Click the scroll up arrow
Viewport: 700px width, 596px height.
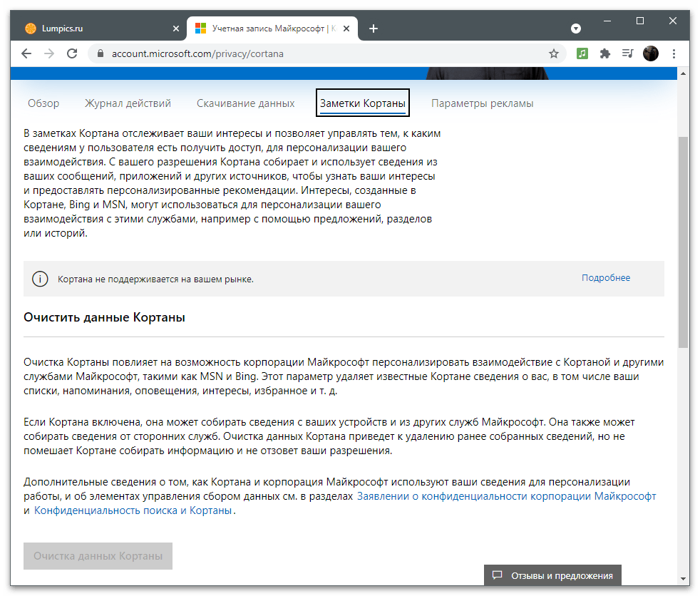(683, 73)
